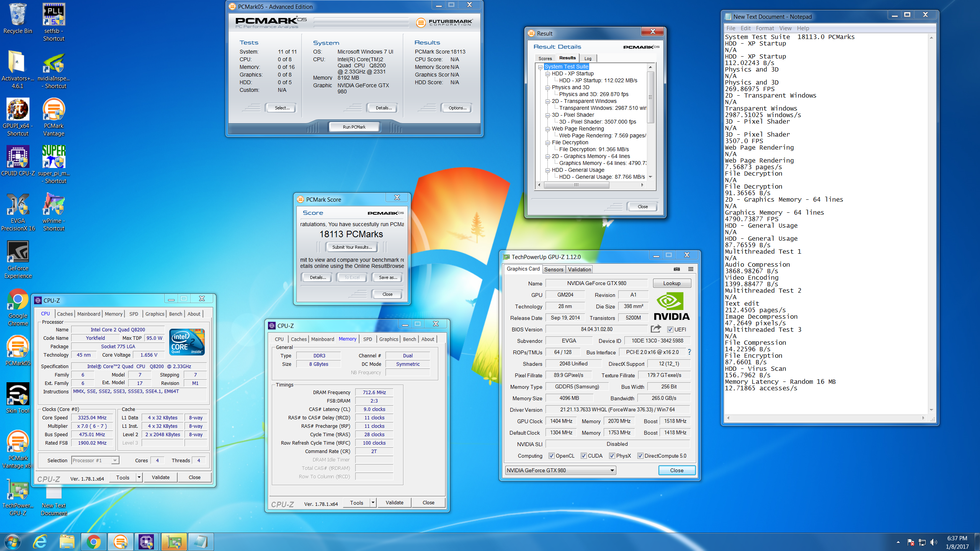Open the Caches tab in left CPU-Z window

[x=65, y=314]
